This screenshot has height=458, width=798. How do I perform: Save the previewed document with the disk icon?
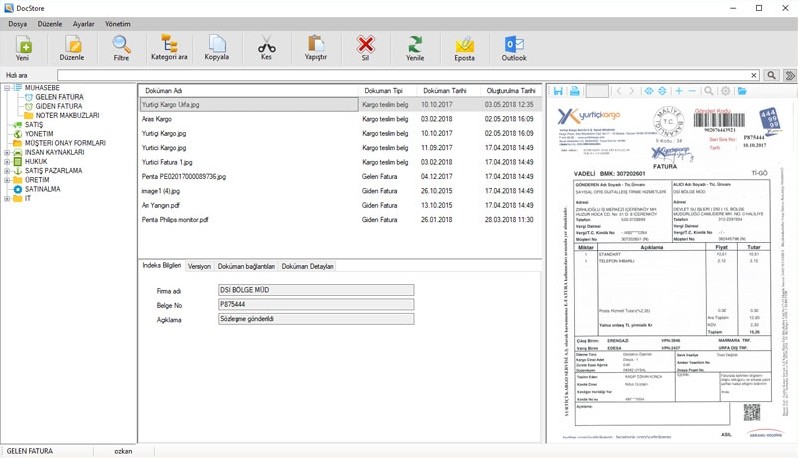(x=558, y=91)
